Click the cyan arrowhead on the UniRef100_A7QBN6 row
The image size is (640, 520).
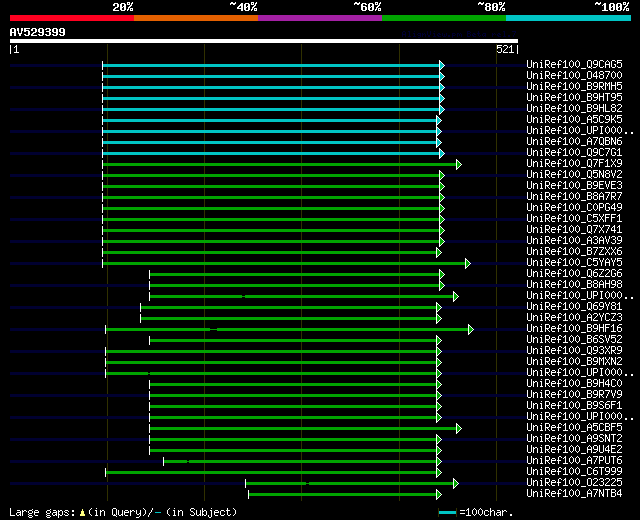pos(437,142)
